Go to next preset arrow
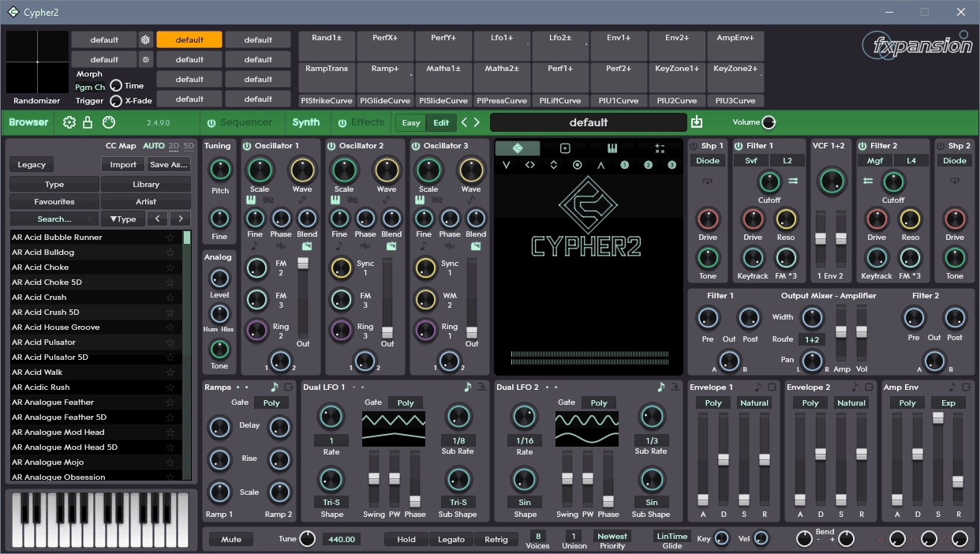980x554 pixels. [x=477, y=122]
